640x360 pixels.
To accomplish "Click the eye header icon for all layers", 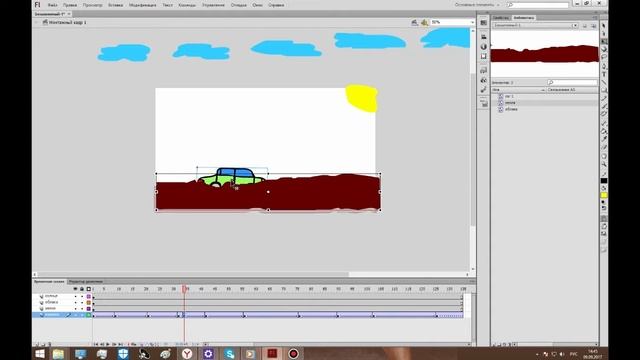I will pos(75,289).
